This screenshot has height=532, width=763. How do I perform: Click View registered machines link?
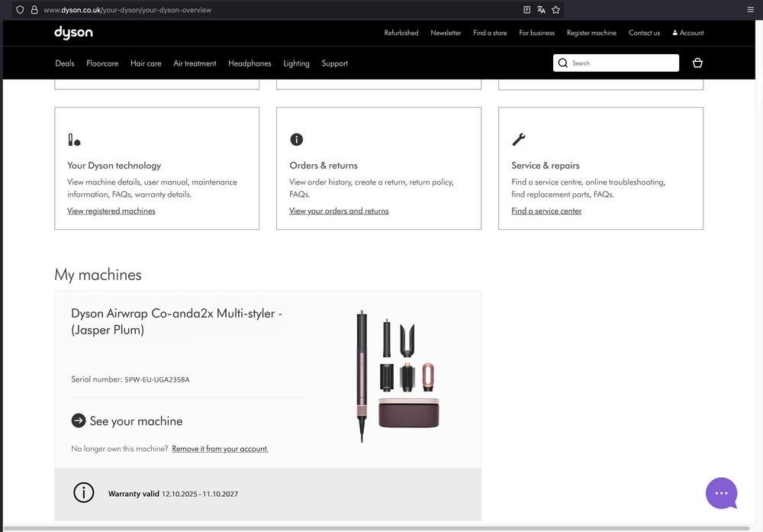(x=111, y=211)
